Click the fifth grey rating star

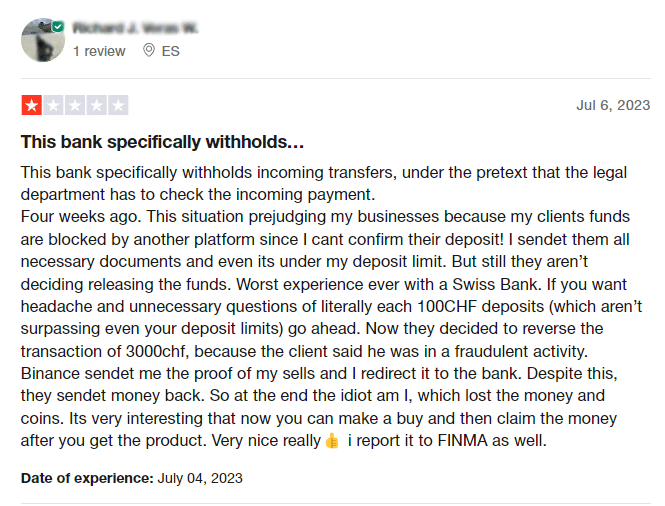pos(118,105)
